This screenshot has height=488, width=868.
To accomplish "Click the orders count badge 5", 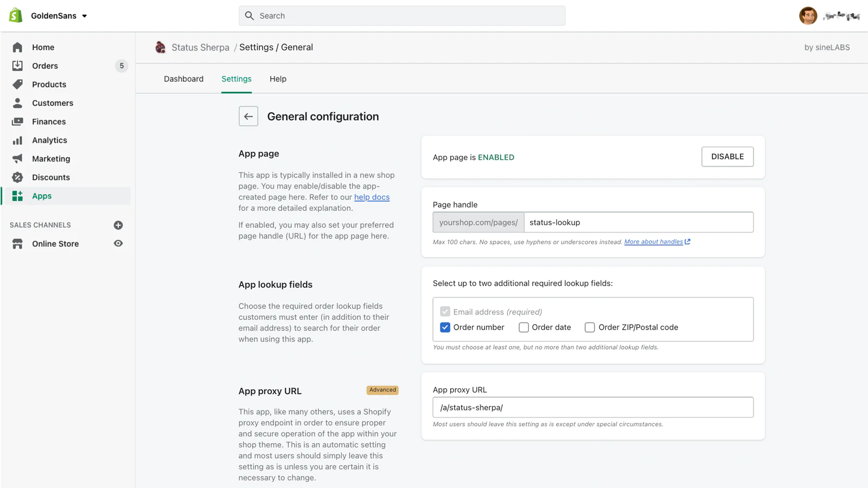I will 122,66.
